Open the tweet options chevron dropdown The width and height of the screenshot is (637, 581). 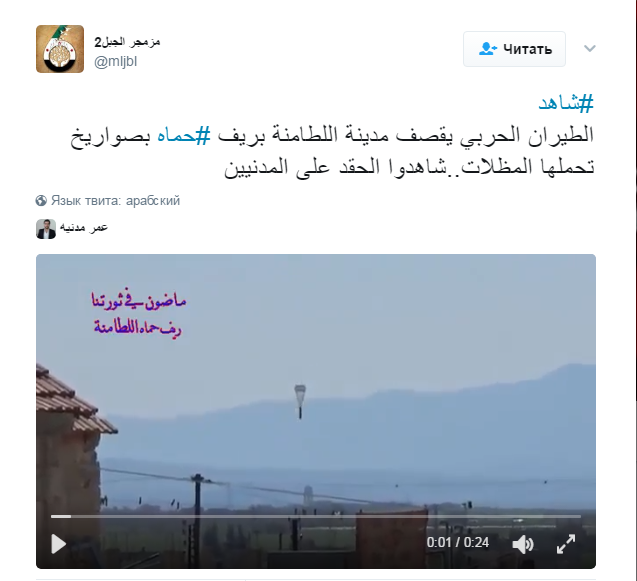[589, 49]
